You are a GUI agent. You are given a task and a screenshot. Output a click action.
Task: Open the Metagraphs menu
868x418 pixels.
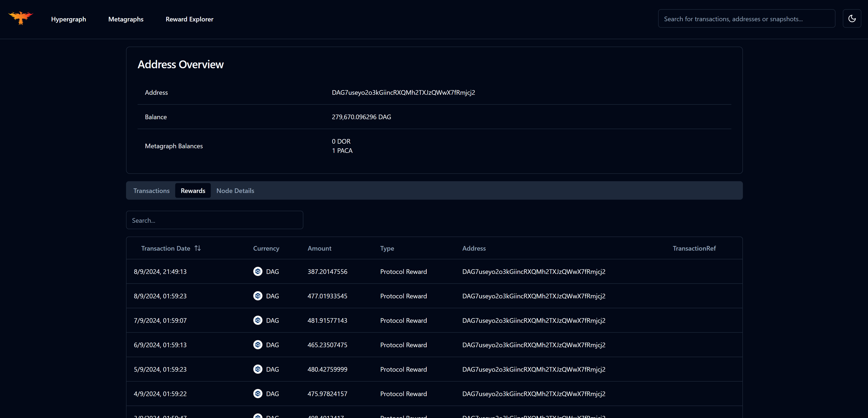pyautogui.click(x=126, y=19)
